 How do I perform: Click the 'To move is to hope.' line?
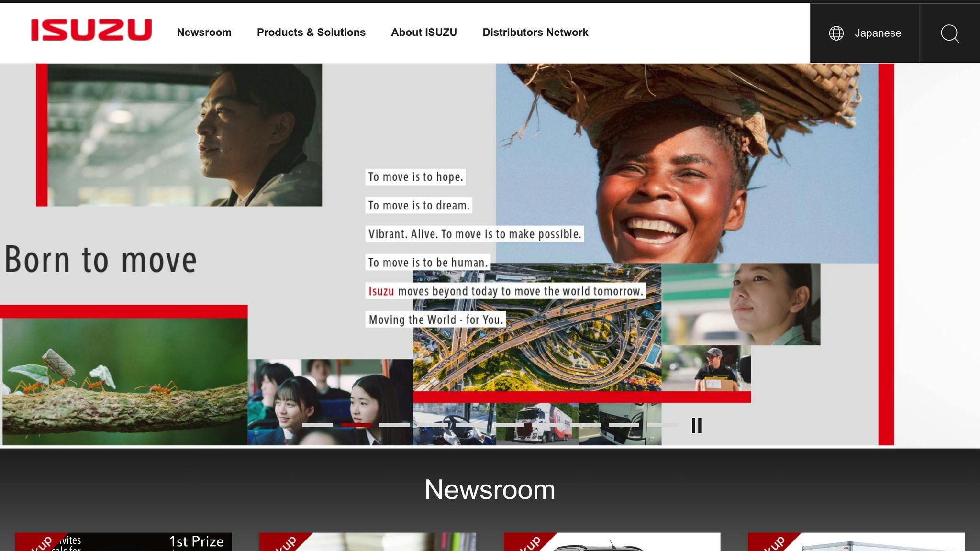[x=415, y=177]
